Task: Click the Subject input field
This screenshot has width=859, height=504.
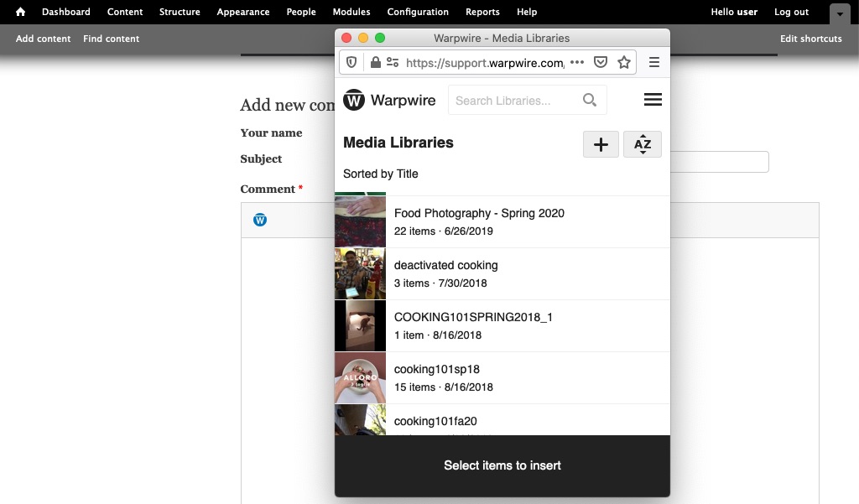Action: coord(719,162)
